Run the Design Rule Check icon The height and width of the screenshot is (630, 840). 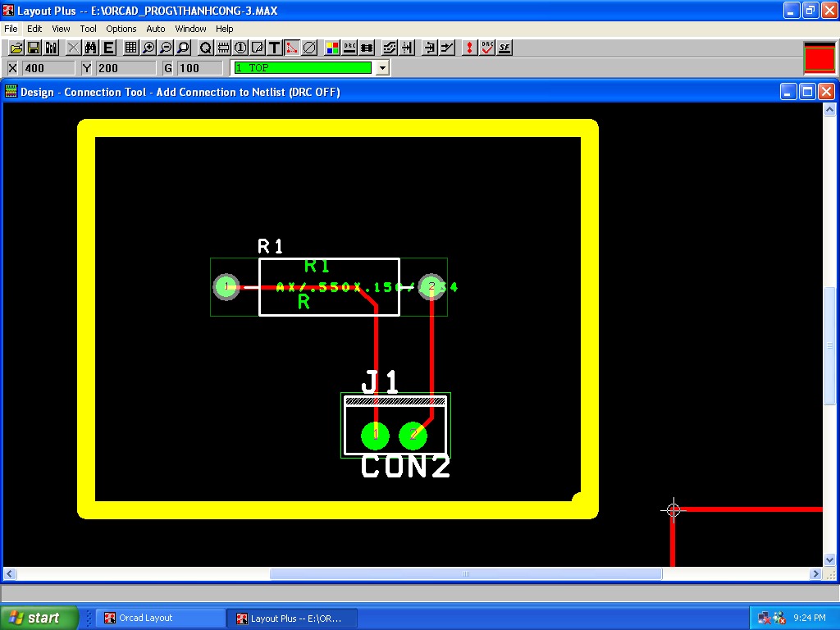(487, 48)
